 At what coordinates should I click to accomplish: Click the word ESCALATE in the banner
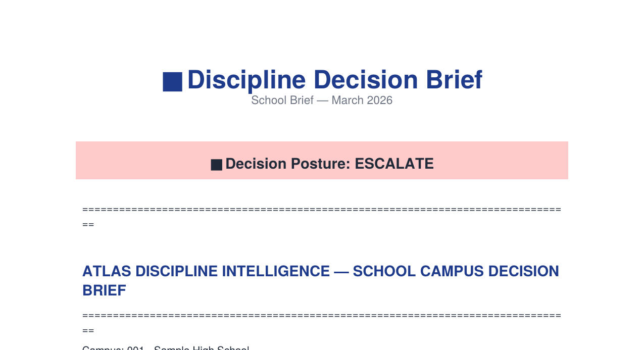pos(394,164)
